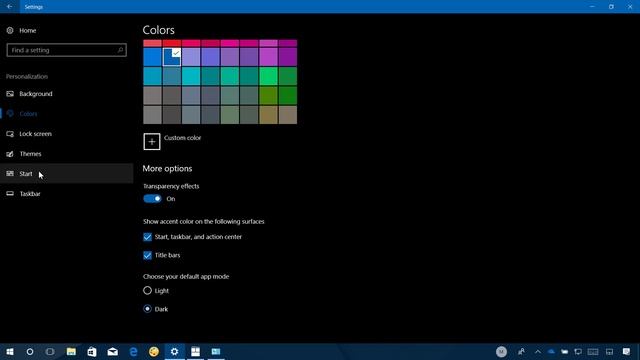
Task: Go back with the Settings back arrow
Action: (9, 7)
